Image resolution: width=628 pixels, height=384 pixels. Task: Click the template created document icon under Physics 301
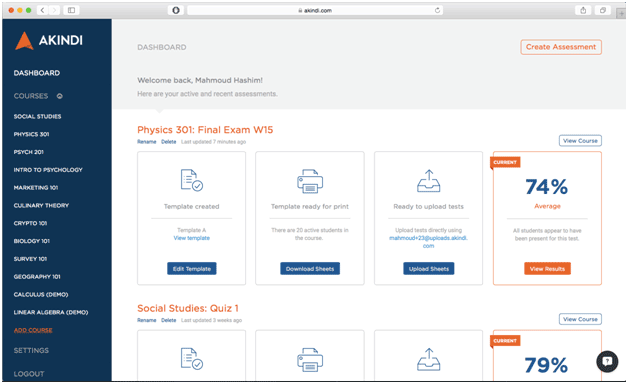tap(192, 180)
